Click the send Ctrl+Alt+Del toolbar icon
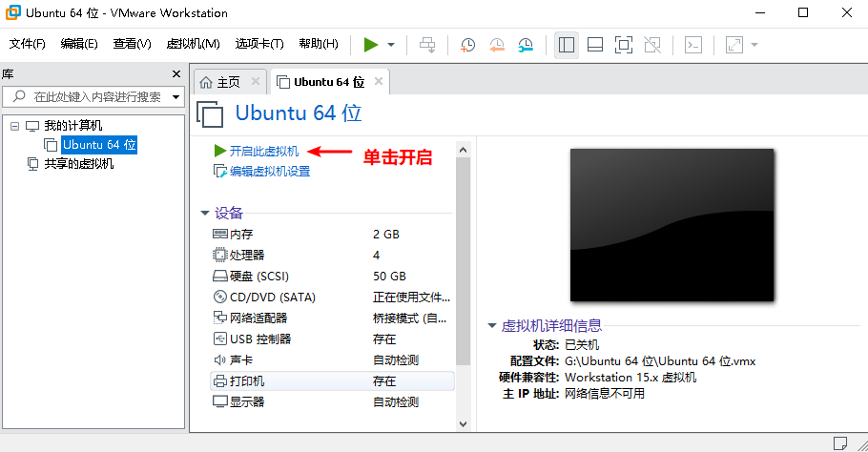868x452 pixels. [427, 45]
